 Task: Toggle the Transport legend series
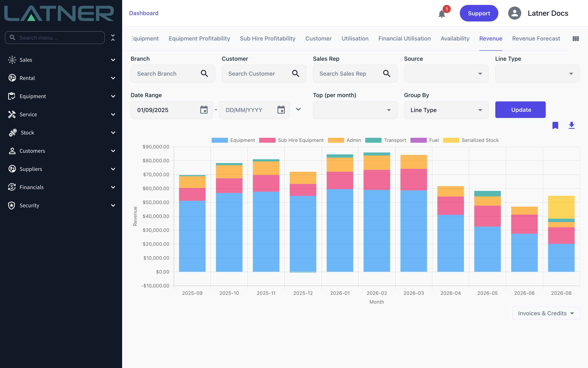pyautogui.click(x=386, y=140)
